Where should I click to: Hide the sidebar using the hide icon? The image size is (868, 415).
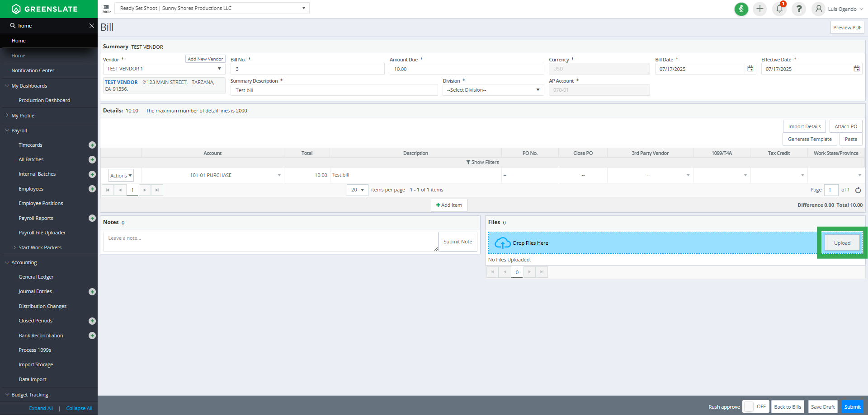pyautogui.click(x=107, y=8)
